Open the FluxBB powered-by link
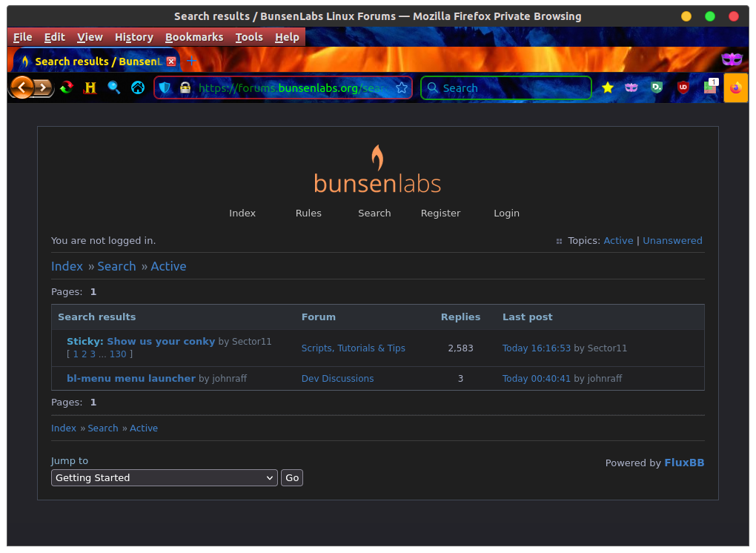 (684, 463)
